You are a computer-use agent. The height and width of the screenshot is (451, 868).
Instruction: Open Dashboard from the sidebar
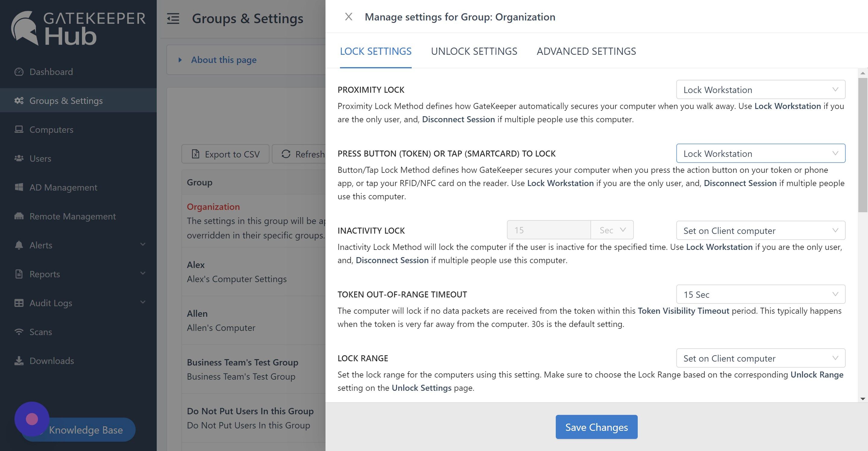pyautogui.click(x=78, y=72)
